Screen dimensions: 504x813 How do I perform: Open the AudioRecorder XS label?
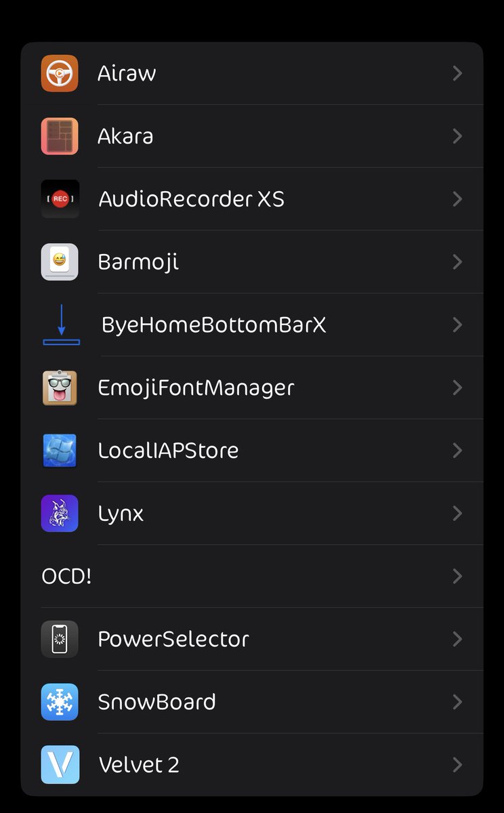tap(192, 199)
